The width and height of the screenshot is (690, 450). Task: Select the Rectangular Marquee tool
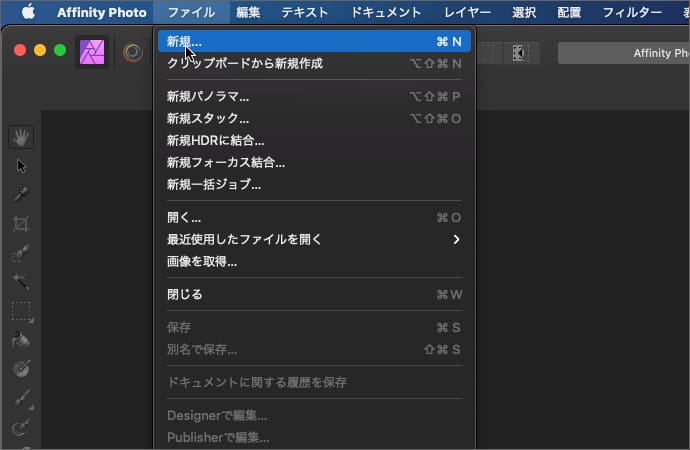(x=21, y=311)
